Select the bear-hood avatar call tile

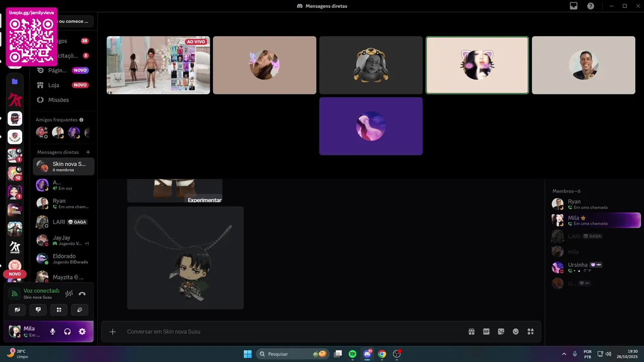point(371,65)
